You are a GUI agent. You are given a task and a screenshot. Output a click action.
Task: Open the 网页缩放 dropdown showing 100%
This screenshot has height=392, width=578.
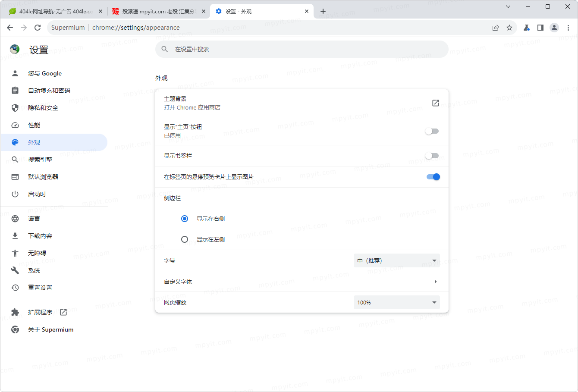coord(397,302)
